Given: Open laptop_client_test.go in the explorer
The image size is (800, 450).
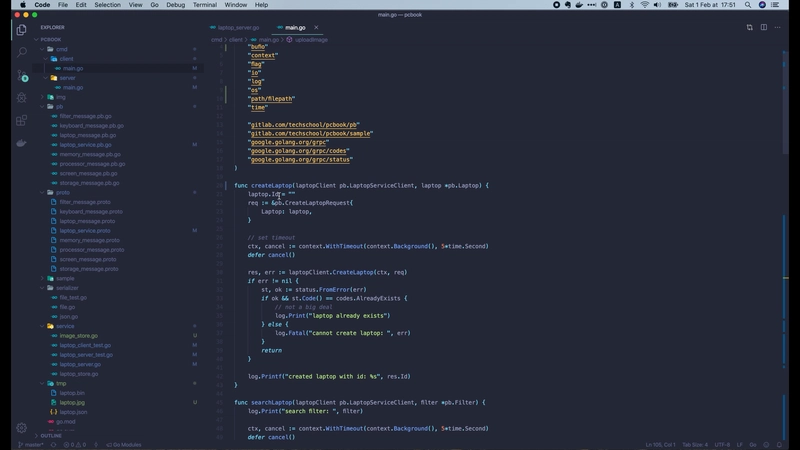Looking at the screenshot, I should [x=85, y=345].
